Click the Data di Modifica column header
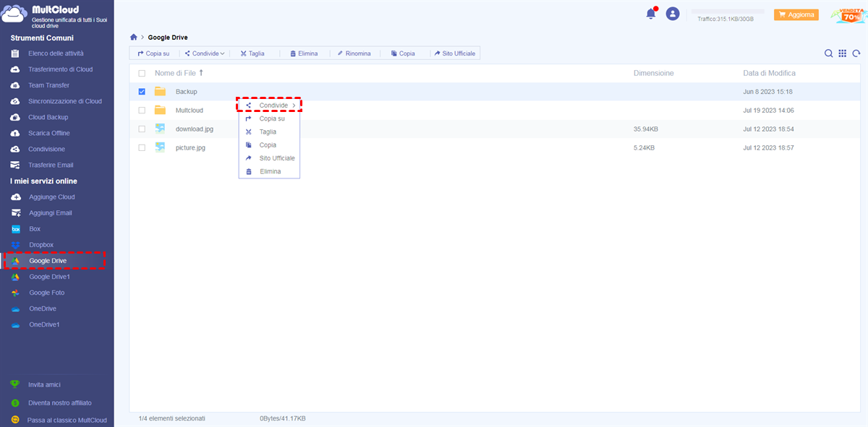Screen dimensions: 868x427 (769, 73)
